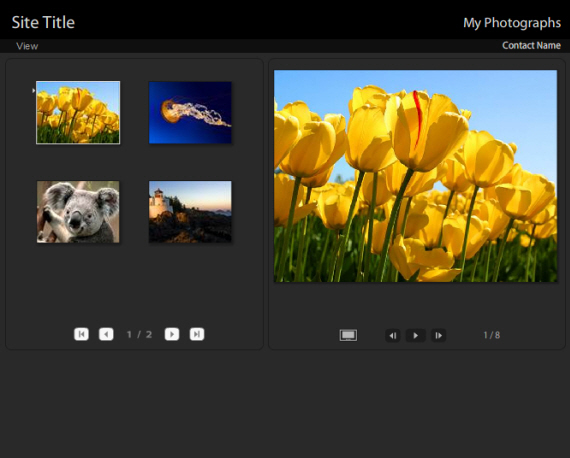This screenshot has width=570, height=458.
Task: Click the Site Title heading
Action: [x=43, y=23]
